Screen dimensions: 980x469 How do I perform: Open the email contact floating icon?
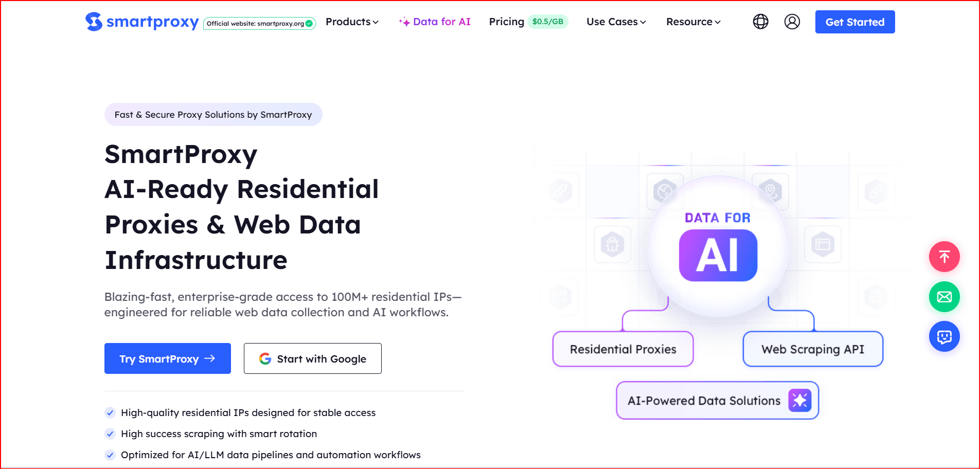(x=944, y=297)
